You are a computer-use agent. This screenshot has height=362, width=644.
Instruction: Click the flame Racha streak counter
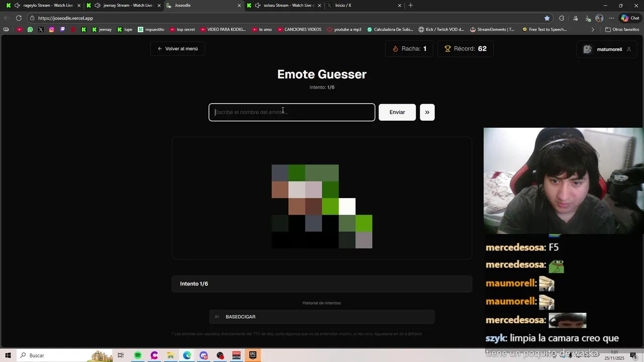coord(409,49)
